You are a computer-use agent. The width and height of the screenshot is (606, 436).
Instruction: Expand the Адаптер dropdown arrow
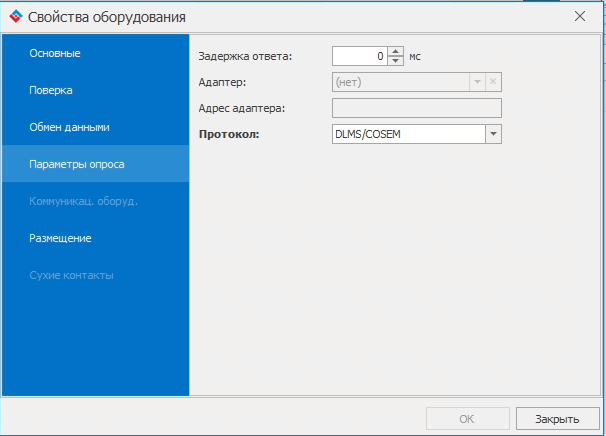tap(477, 82)
